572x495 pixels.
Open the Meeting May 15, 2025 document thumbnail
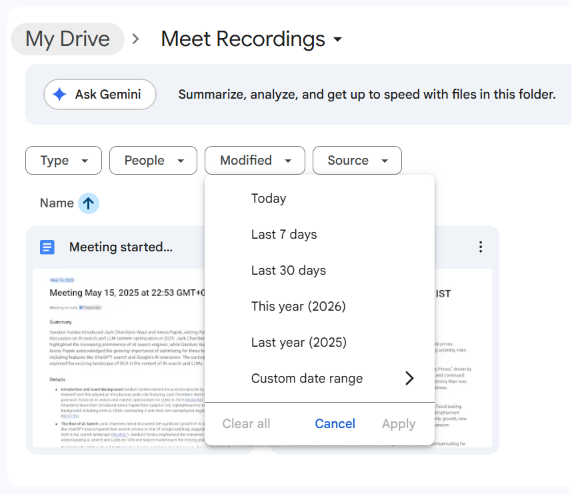(x=119, y=358)
